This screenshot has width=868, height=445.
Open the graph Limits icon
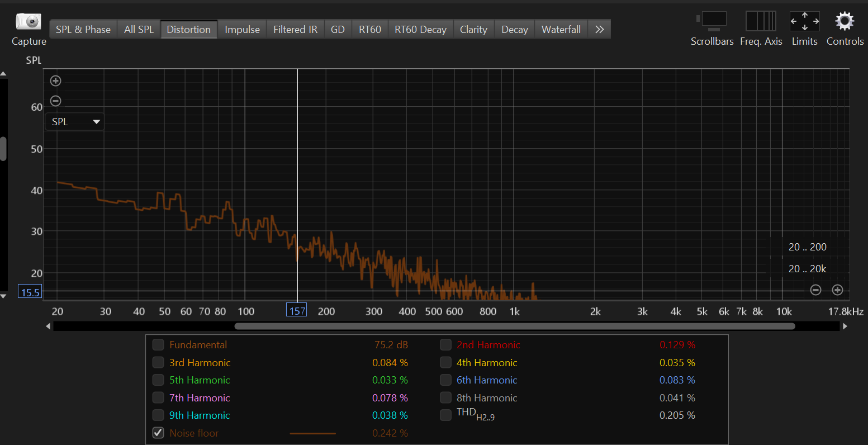click(804, 22)
